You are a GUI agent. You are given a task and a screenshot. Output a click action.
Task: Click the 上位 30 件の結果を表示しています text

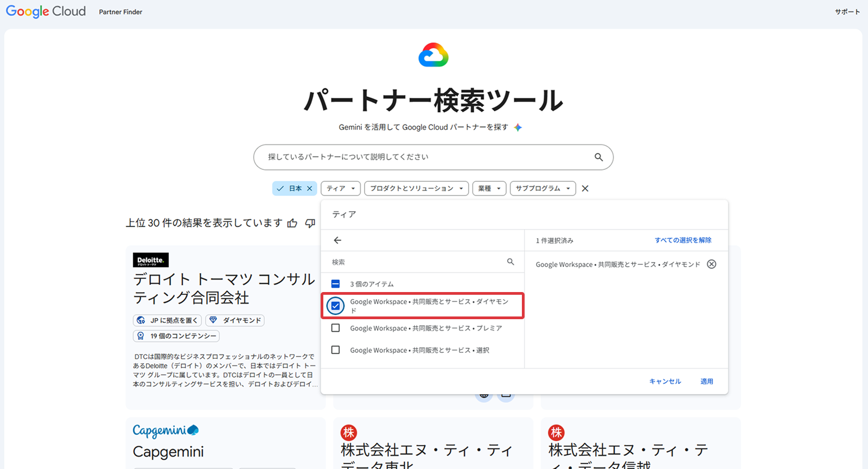pyautogui.click(x=204, y=223)
